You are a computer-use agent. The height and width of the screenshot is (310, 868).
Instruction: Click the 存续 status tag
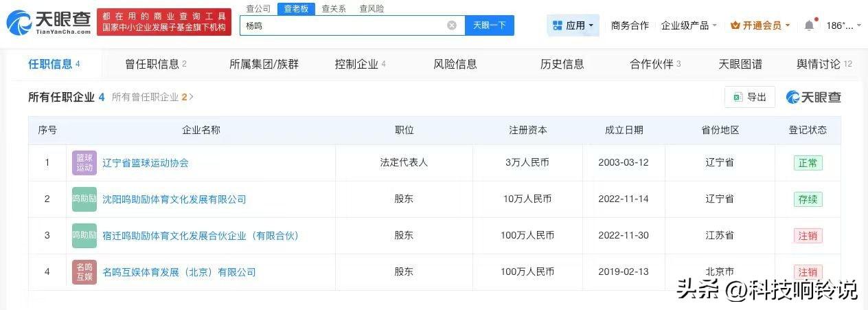point(808,199)
